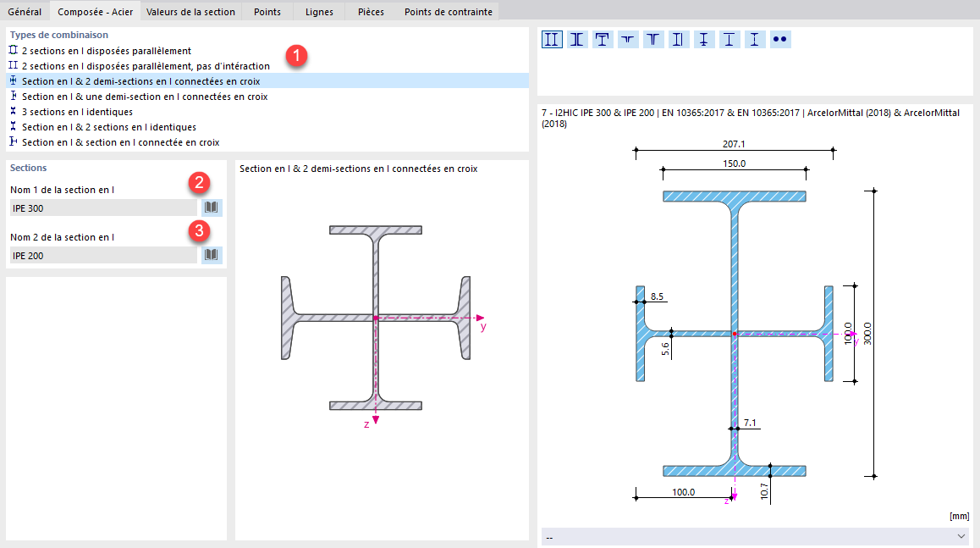Viewport: 980px width, 548px height.
Task: Select the I-section with wide top flange icon
Action: [x=729, y=40]
